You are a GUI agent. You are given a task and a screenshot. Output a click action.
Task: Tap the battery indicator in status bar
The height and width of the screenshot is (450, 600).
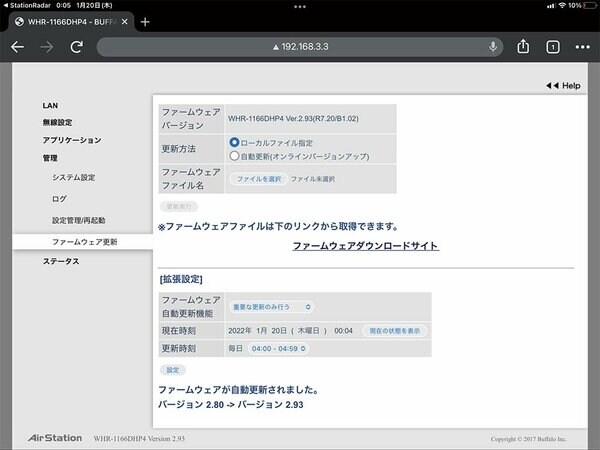pos(590,5)
